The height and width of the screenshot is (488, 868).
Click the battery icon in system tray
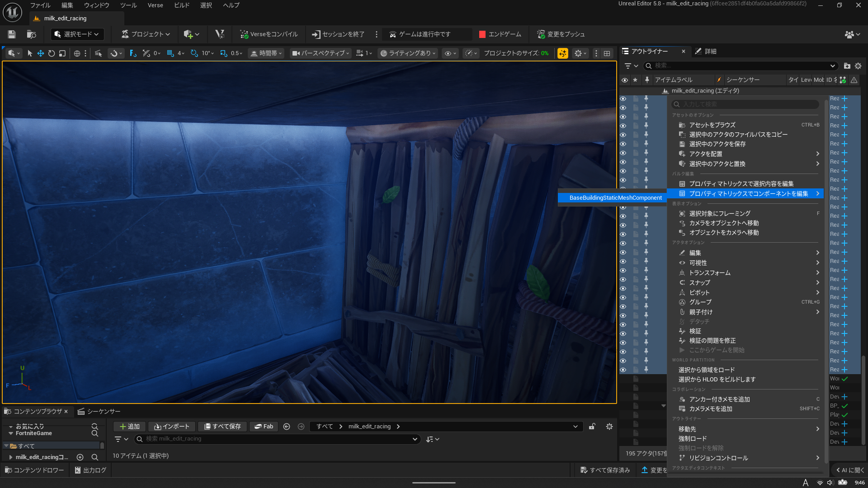coord(843,483)
